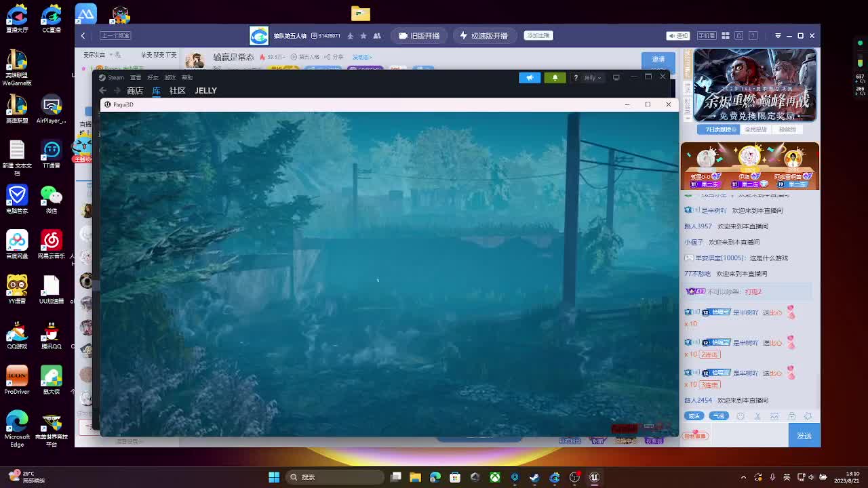Select the 7日贡献榜 tab
The height and width of the screenshot is (488, 868).
pos(717,129)
